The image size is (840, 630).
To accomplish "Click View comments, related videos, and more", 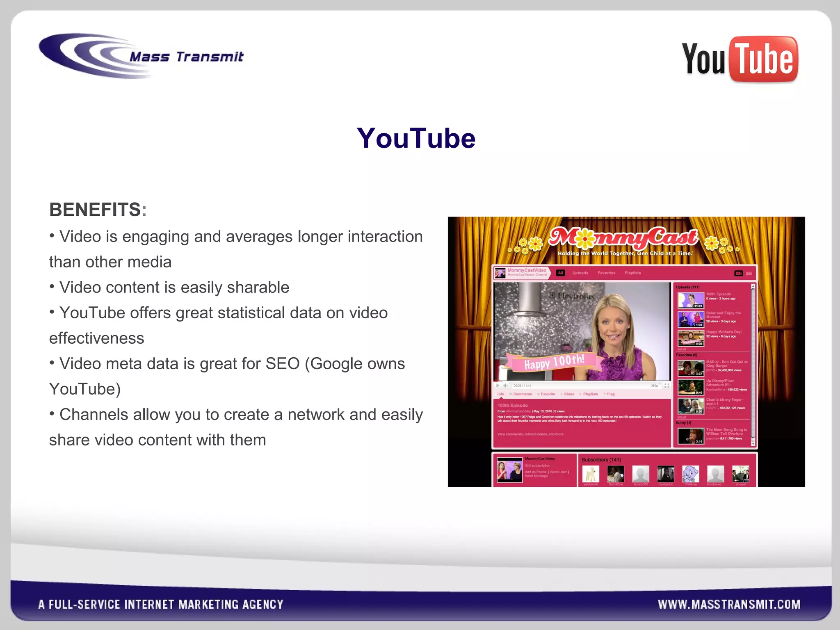I will click(x=530, y=434).
